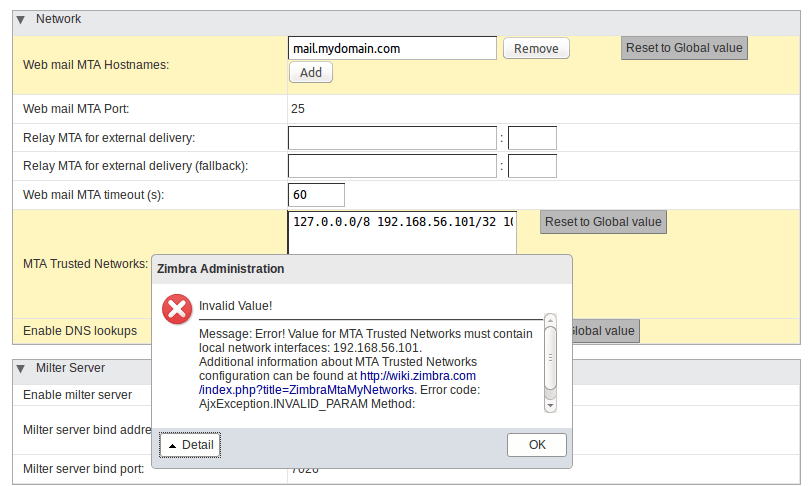Click the Milter server bind port label

coord(84,469)
